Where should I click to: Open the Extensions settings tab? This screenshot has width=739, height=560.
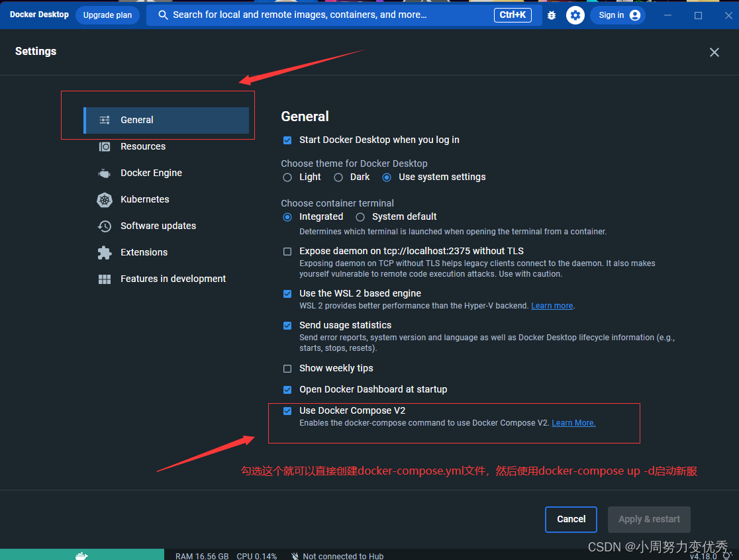pyautogui.click(x=166, y=252)
